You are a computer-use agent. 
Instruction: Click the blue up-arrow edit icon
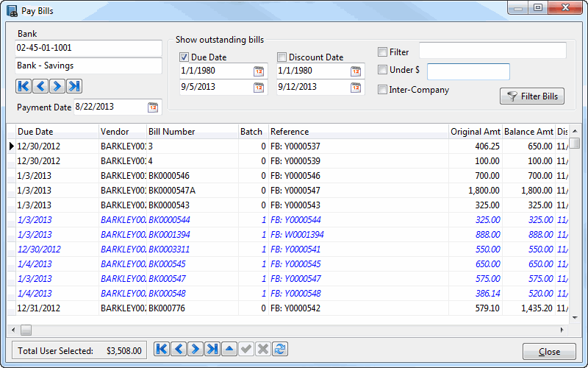[x=229, y=350]
